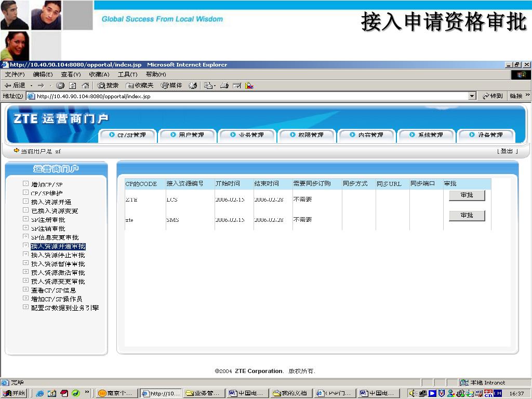Open the Mail button dropdown arrow
Viewport: 532px width, 399px height.
(215, 86)
